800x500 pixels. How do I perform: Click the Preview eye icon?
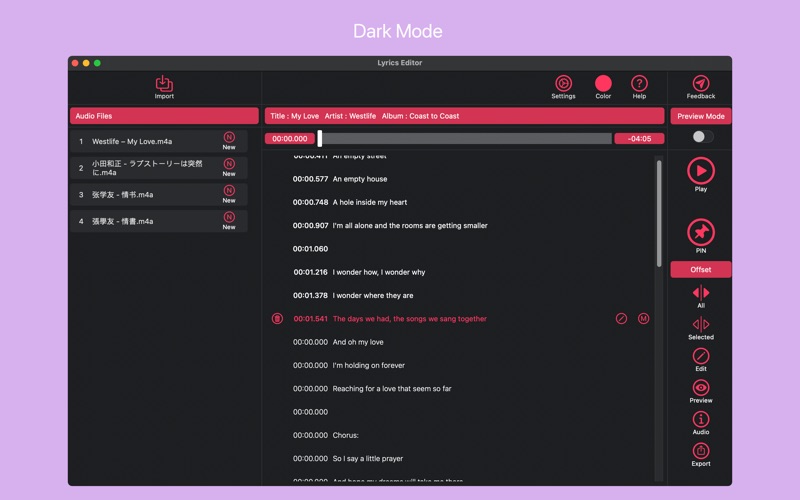(x=701, y=388)
